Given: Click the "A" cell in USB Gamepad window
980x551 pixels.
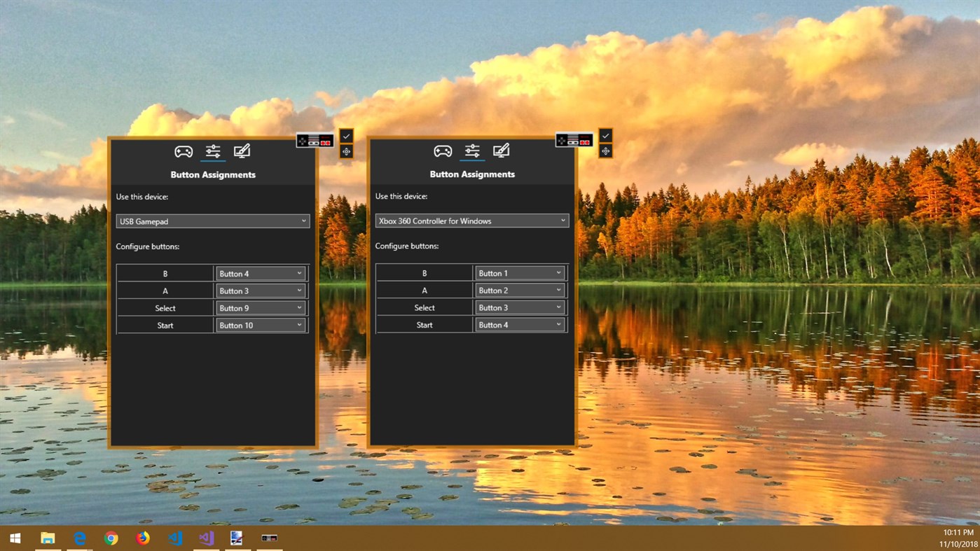Looking at the screenshot, I should point(165,291).
